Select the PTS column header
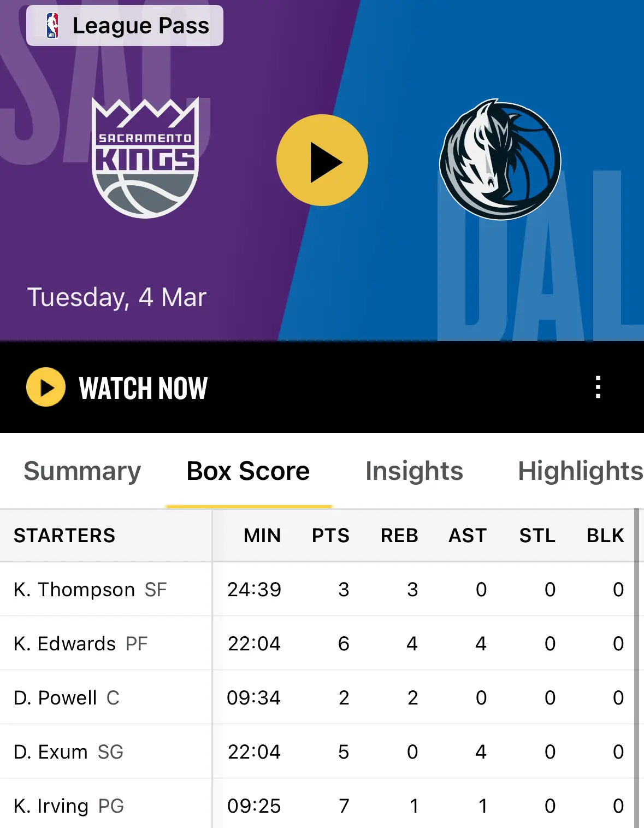This screenshot has height=828, width=644. point(330,535)
